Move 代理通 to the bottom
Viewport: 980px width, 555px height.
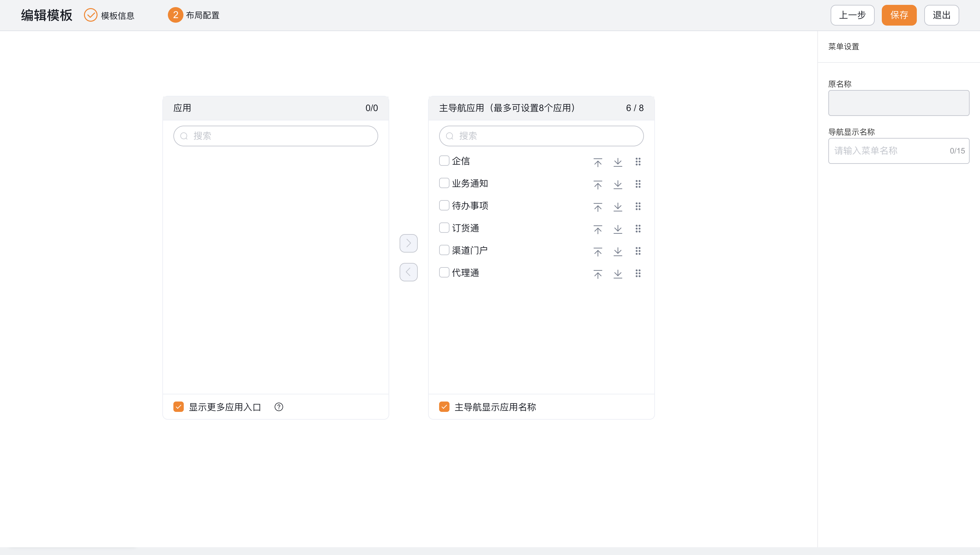tap(618, 274)
